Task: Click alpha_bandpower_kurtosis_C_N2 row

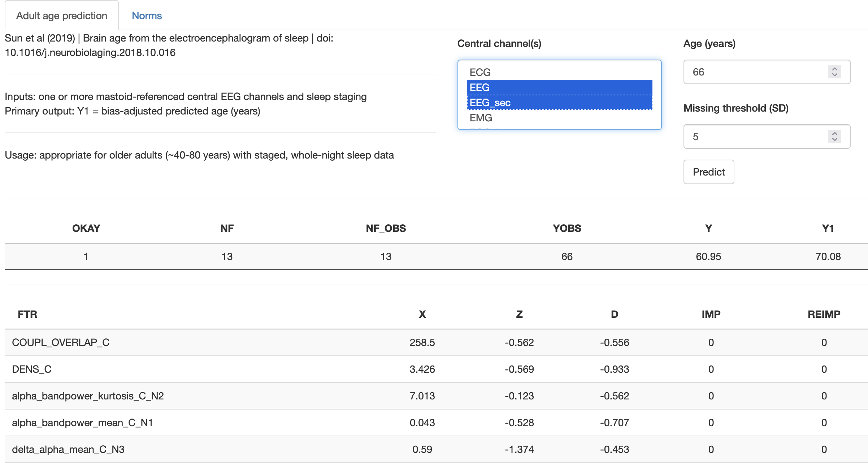Action: tap(88, 396)
